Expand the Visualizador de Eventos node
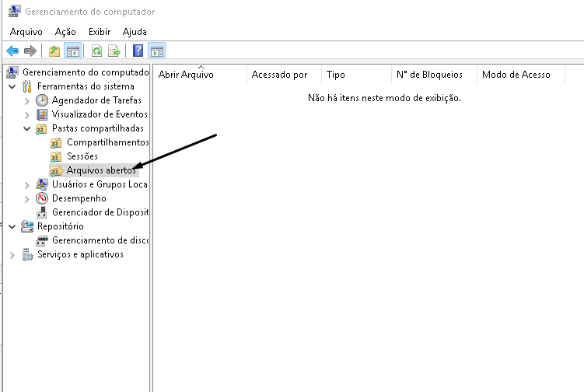 coord(27,114)
